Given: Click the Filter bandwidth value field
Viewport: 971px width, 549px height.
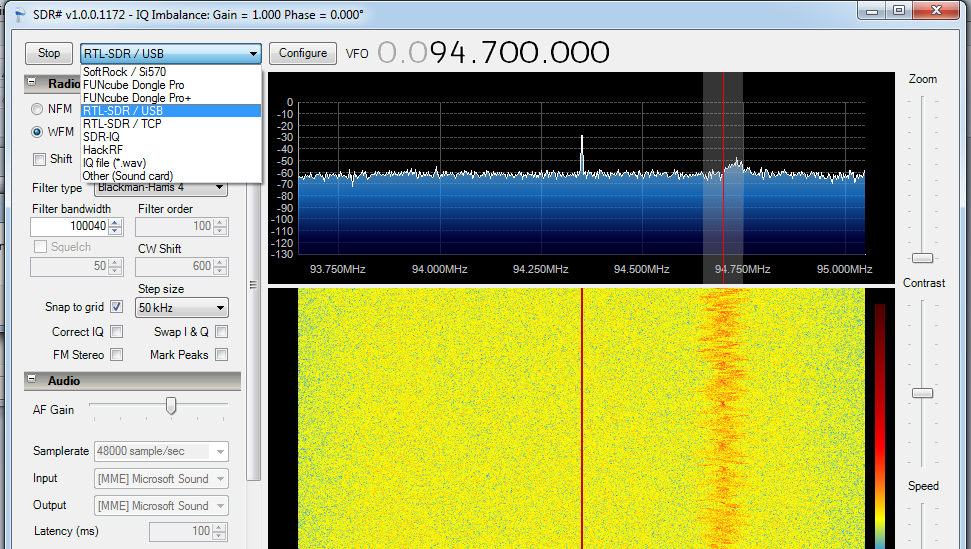Looking at the screenshot, I should [69, 227].
